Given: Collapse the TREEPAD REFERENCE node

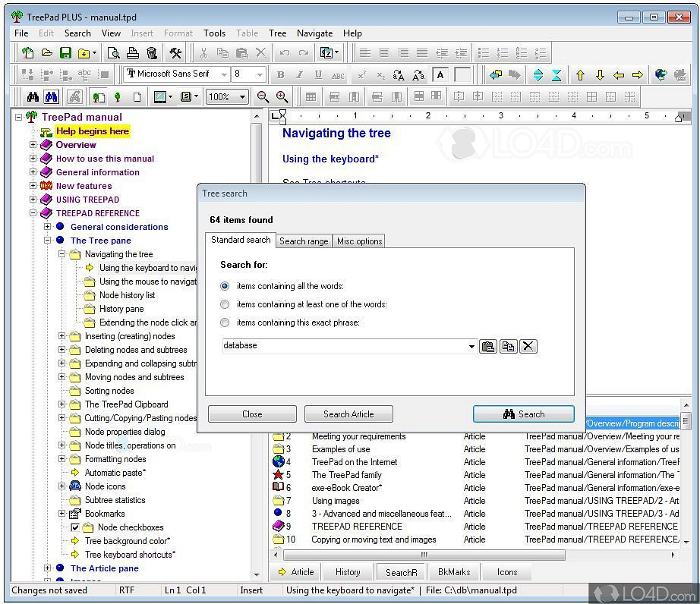Looking at the screenshot, I should (x=33, y=212).
